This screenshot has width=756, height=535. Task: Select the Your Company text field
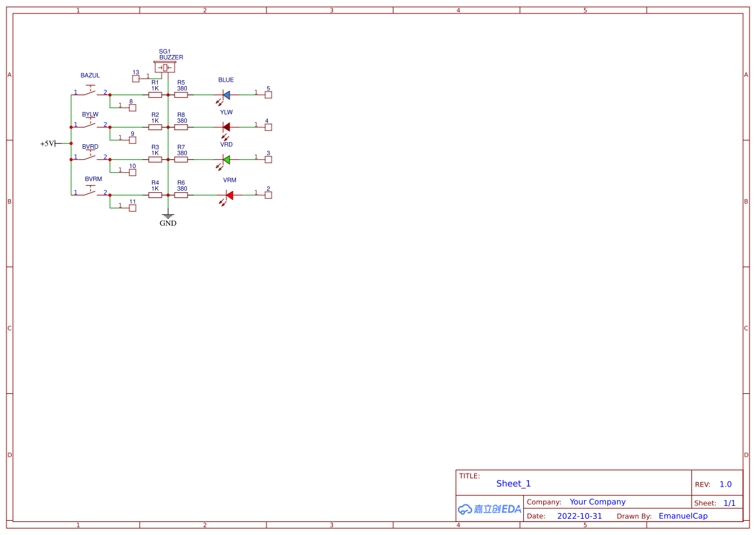598,501
